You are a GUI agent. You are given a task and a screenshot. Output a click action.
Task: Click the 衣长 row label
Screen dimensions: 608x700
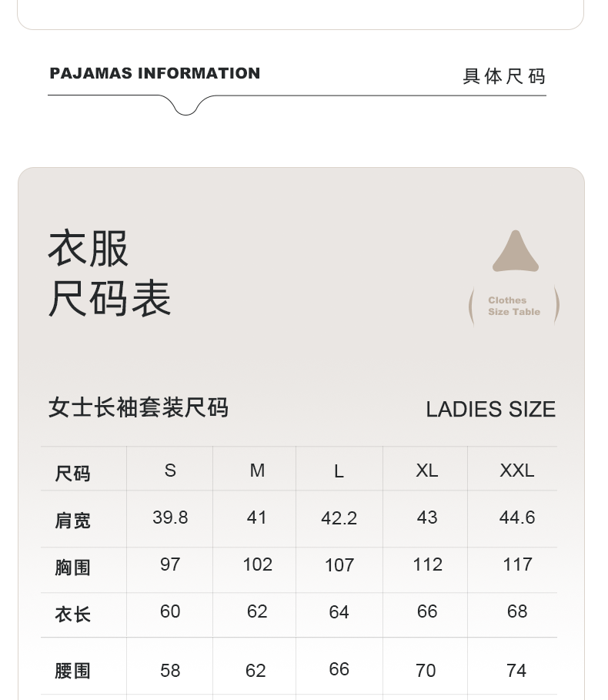coord(72,614)
